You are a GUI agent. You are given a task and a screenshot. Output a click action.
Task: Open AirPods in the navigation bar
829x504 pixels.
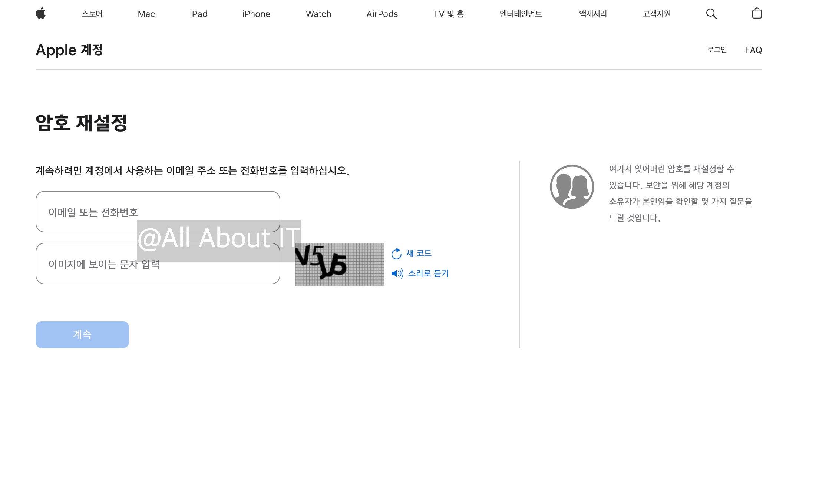(382, 14)
